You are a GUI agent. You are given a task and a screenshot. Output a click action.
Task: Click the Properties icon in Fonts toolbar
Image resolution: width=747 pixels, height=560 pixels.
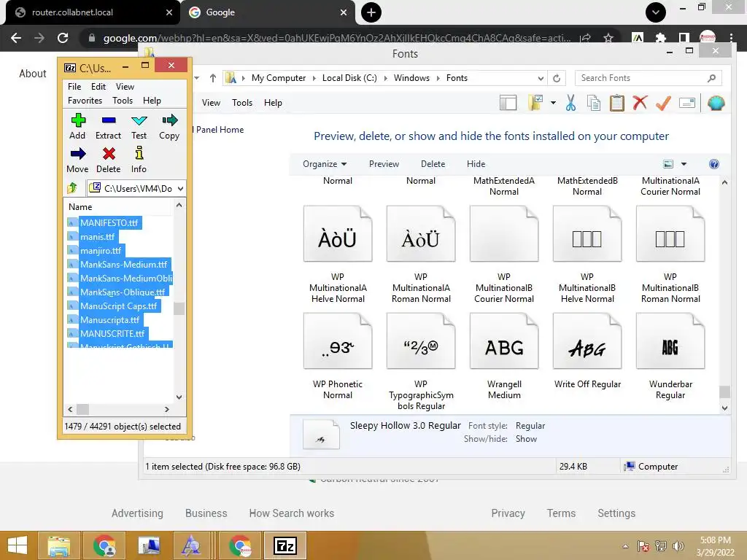687,103
